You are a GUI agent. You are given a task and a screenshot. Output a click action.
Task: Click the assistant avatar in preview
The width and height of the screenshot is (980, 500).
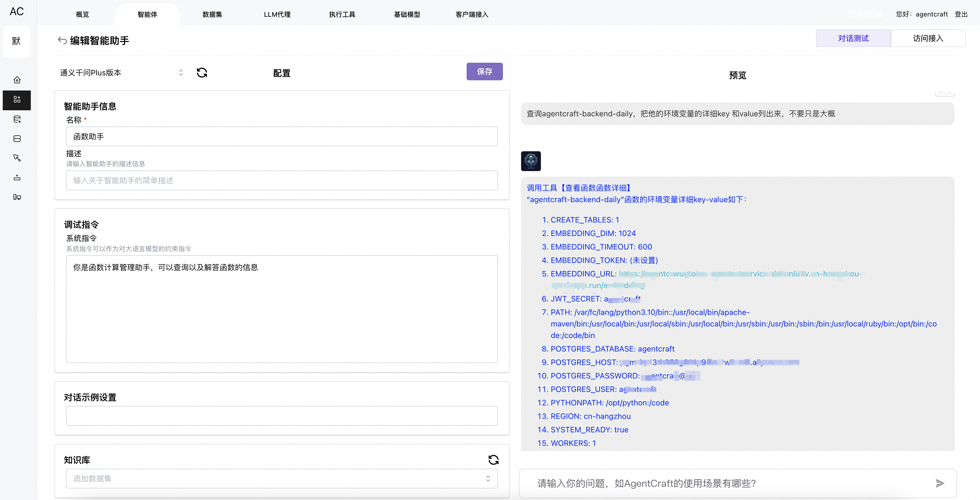click(x=531, y=161)
